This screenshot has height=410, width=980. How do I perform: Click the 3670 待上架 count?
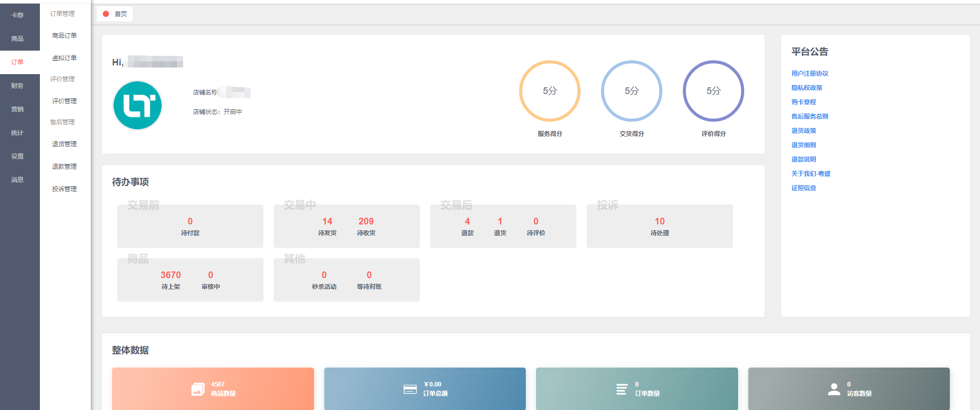[171, 275]
